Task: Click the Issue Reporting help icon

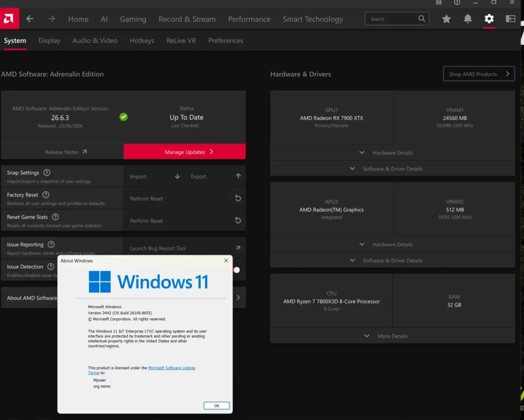Action: [x=51, y=245]
